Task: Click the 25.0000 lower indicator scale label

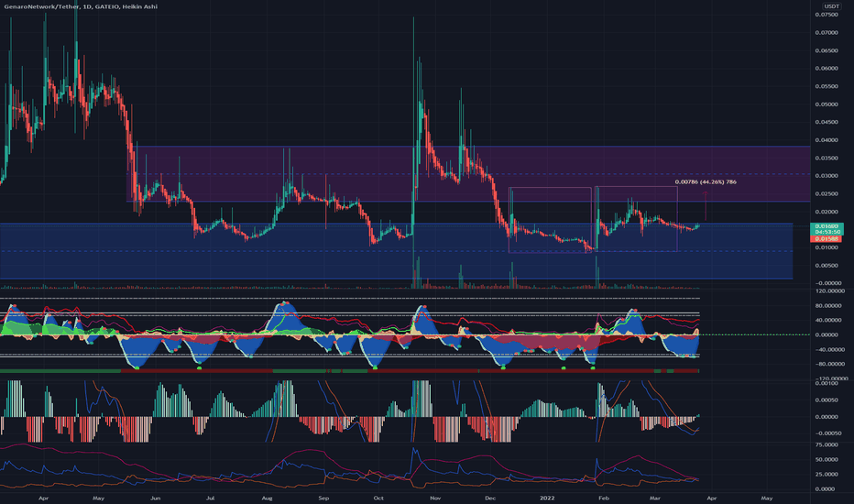Action: point(825,474)
